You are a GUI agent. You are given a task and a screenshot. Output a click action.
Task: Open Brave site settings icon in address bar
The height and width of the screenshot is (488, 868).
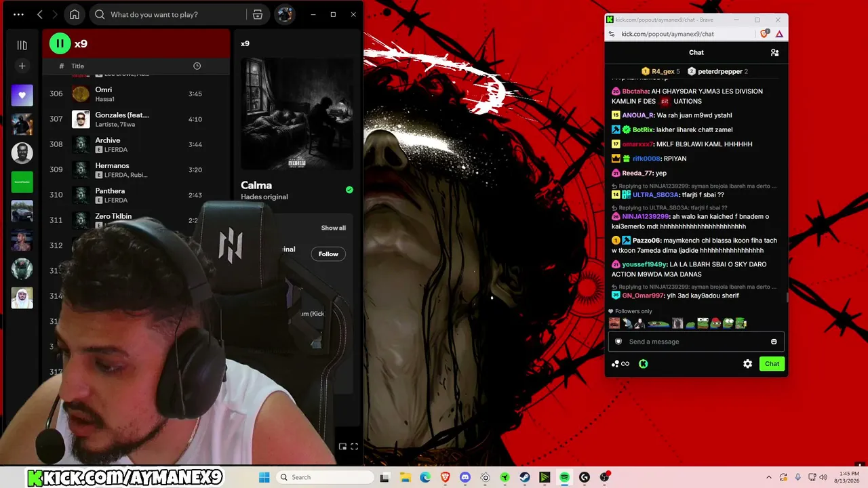tap(612, 34)
